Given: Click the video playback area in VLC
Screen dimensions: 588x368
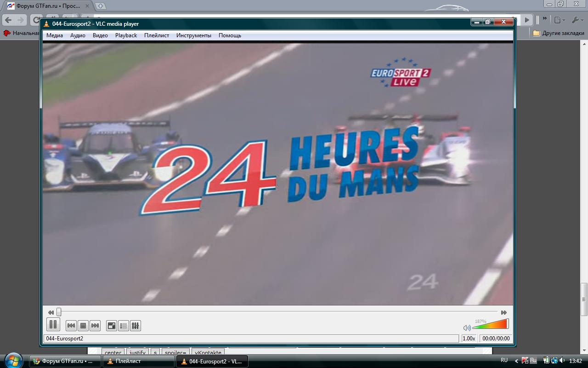Looking at the screenshot, I should 278,174.
